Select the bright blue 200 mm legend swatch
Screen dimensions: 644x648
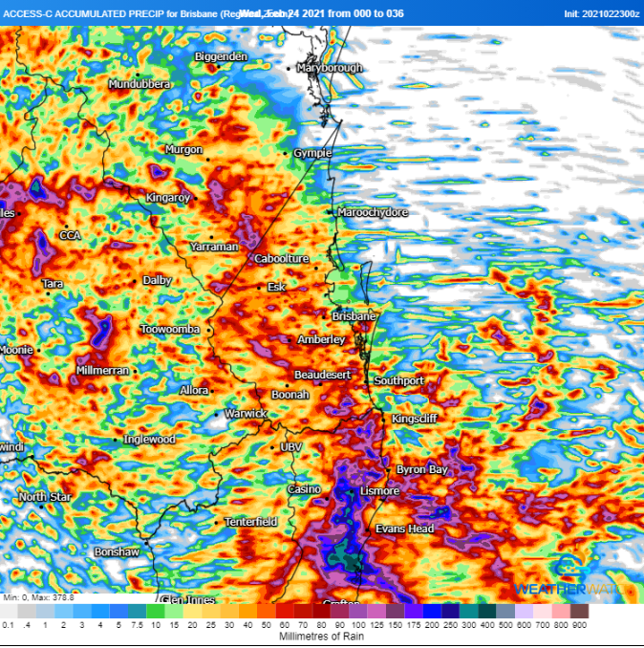432,612
